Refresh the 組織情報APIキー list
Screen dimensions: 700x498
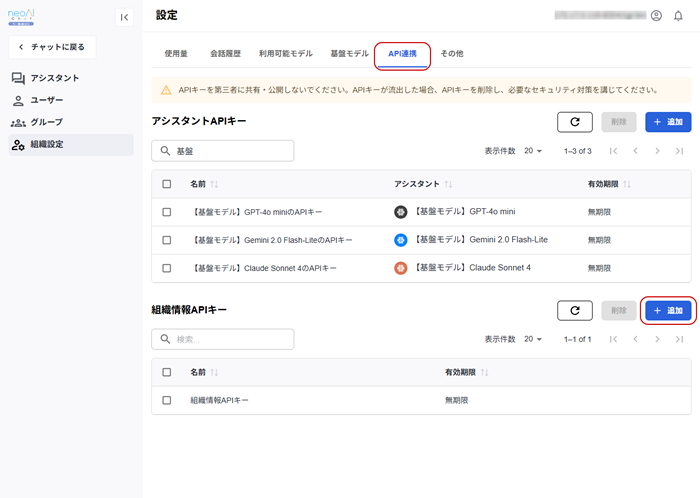[x=575, y=310]
